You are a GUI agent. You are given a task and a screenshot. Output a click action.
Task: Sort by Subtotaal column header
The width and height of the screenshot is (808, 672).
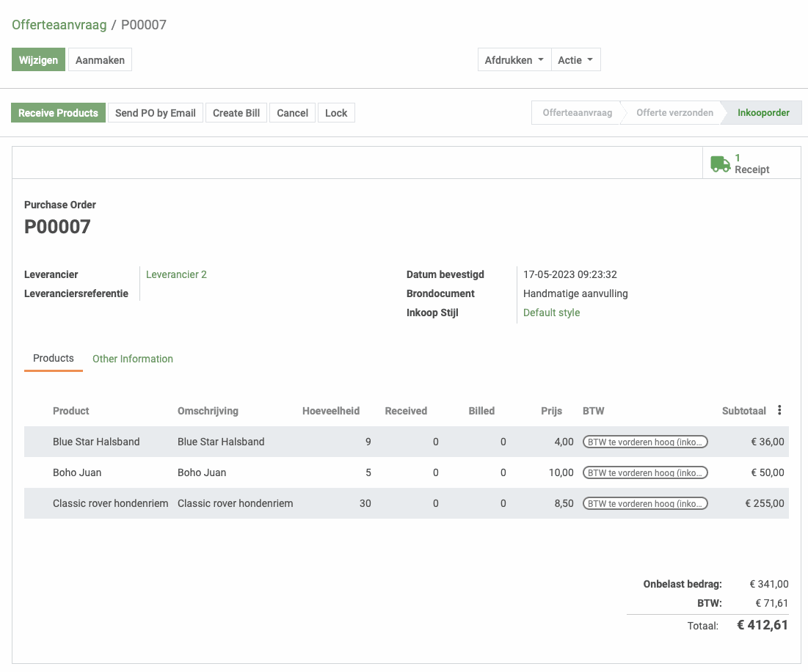(x=743, y=411)
